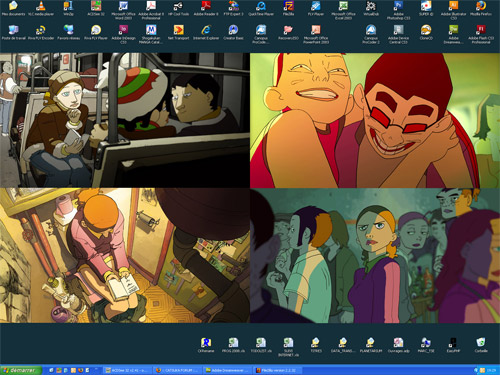
Task: Open the Ouvrages.adp file icon
Action: [398, 345]
